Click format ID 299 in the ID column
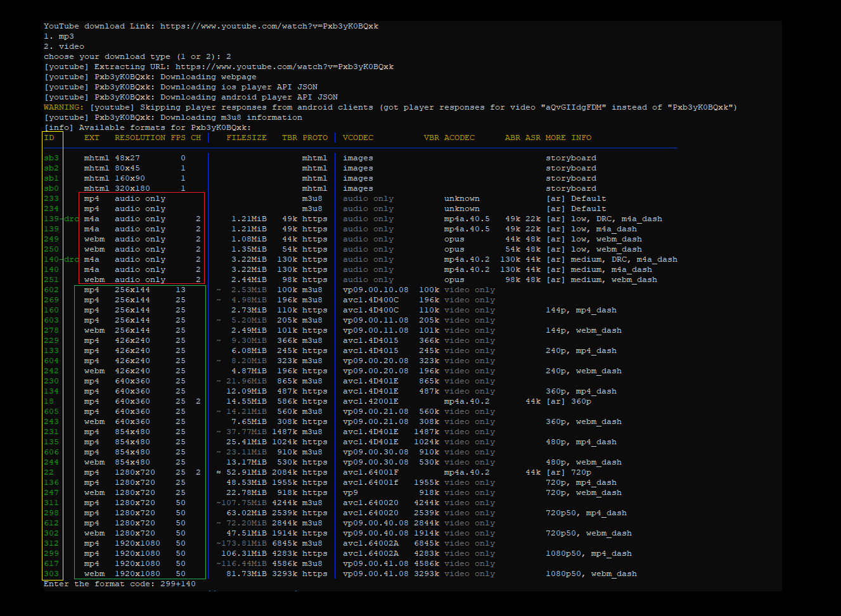 (51, 553)
